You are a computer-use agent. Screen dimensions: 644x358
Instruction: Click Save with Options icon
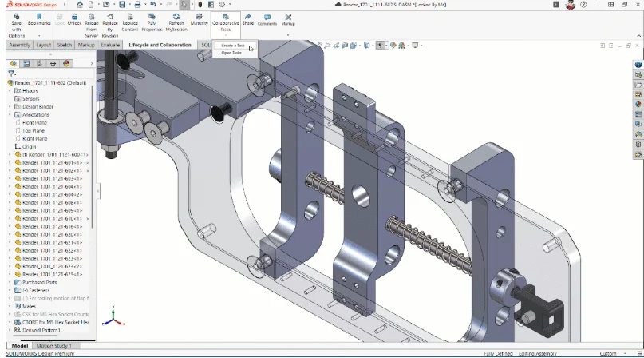pos(17,17)
